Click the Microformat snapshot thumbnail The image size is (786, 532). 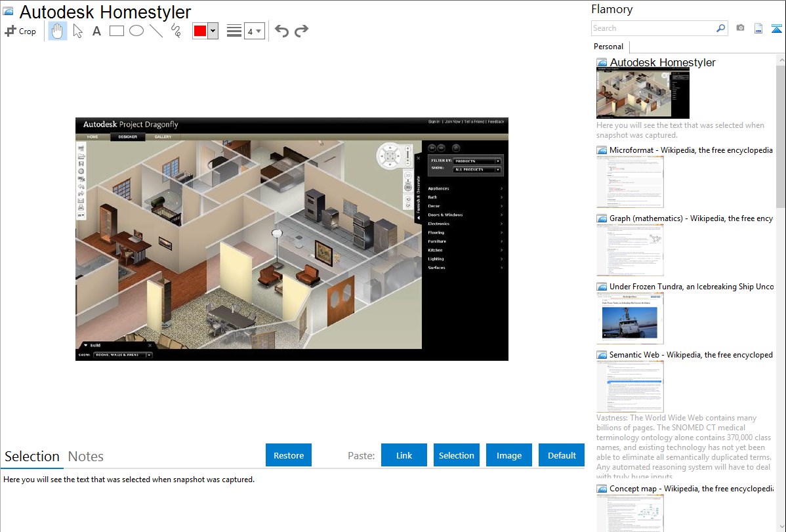coord(630,182)
